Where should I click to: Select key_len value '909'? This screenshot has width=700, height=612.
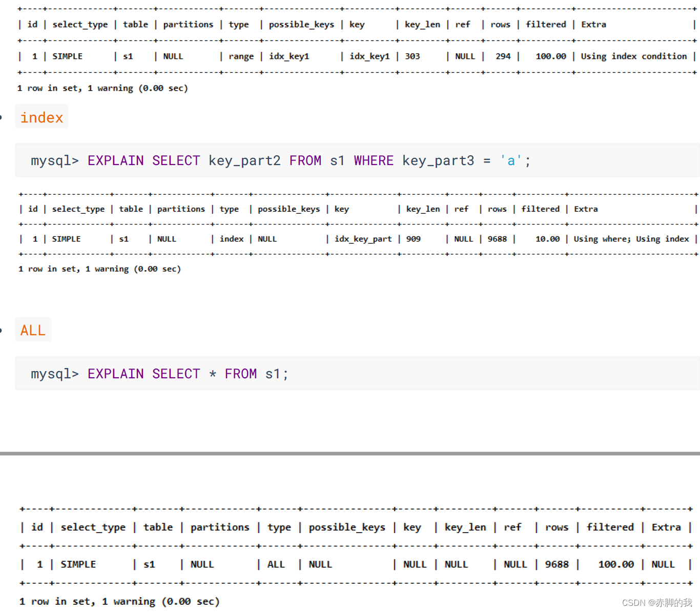point(414,239)
